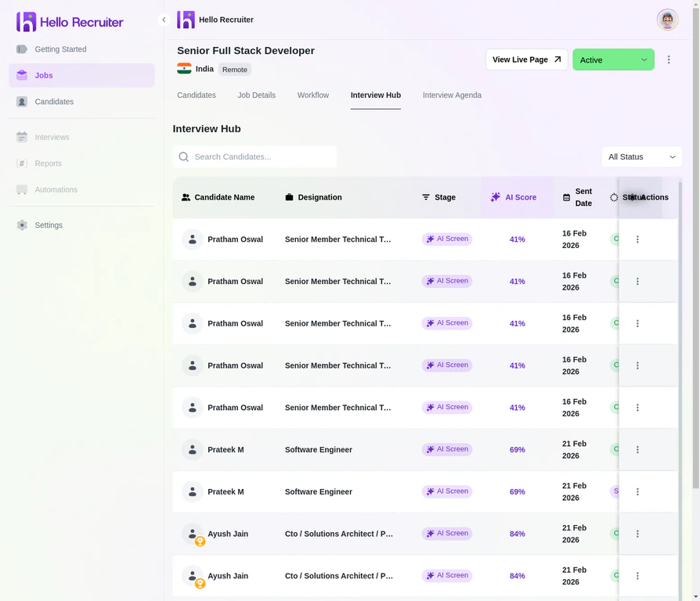
Task: Click AI Screen badge in first Pratham Oswal row
Action: pos(447,239)
